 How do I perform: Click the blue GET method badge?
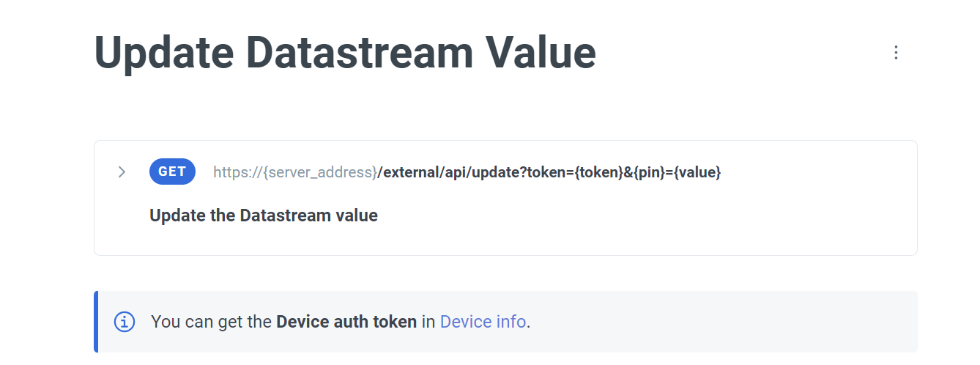[172, 172]
